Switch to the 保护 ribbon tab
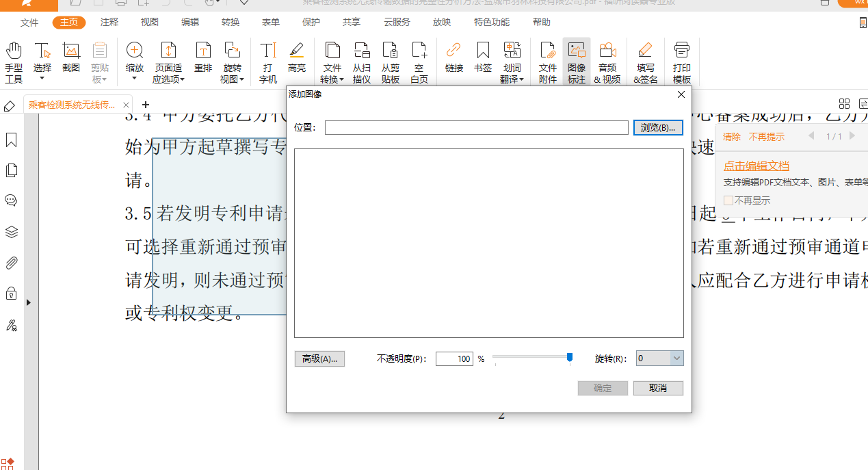This screenshot has height=470, width=868. pyautogui.click(x=311, y=22)
